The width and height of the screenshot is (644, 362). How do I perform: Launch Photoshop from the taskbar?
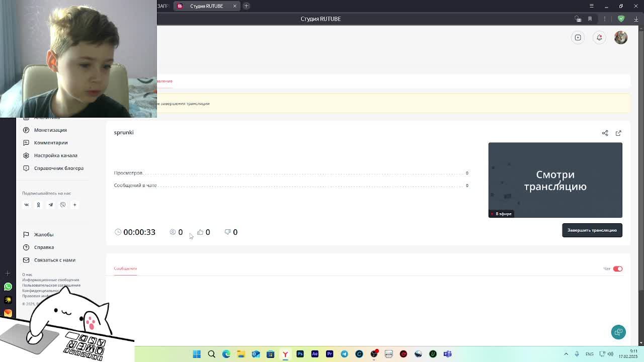300,354
